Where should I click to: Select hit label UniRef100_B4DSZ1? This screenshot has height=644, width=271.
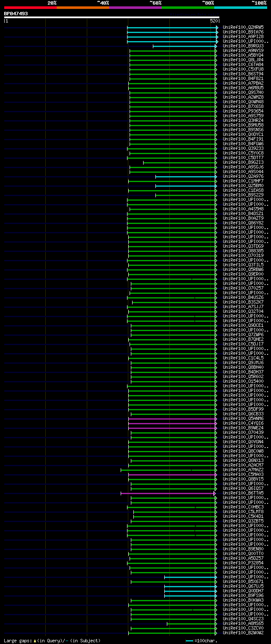pyautogui.click(x=243, y=213)
